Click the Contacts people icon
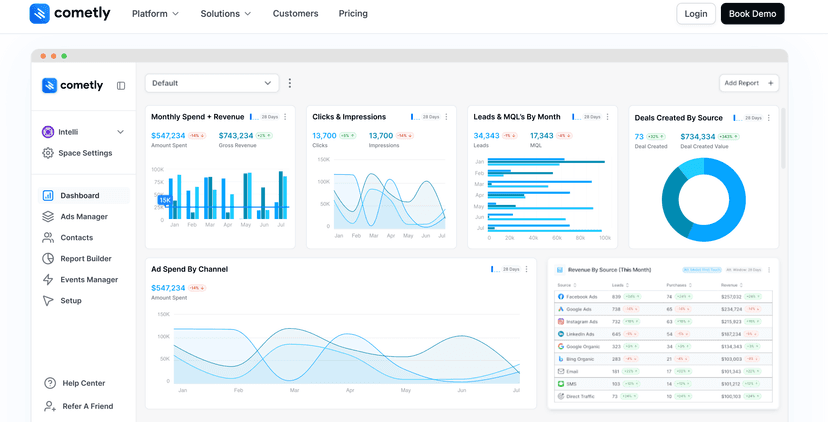Viewport: 828px width, 422px height. click(x=48, y=238)
